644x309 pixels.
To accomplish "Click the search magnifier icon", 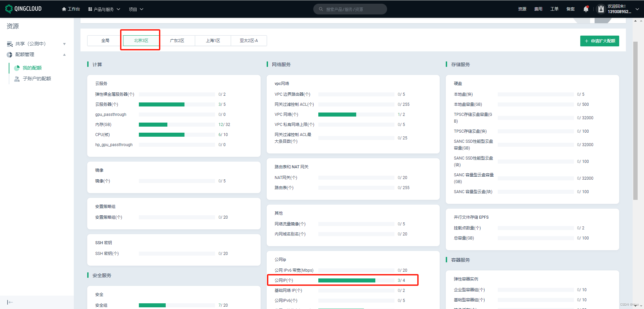I will 321,9.
